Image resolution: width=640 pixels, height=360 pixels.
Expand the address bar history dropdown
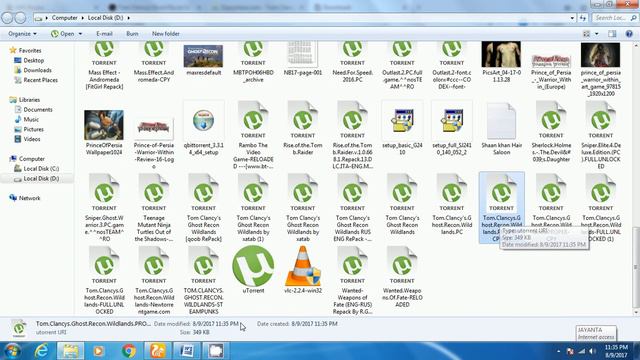[x=572, y=18]
